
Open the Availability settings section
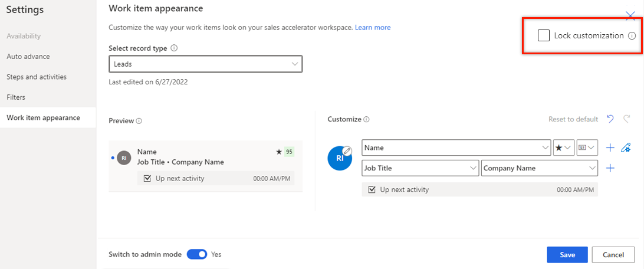(24, 36)
